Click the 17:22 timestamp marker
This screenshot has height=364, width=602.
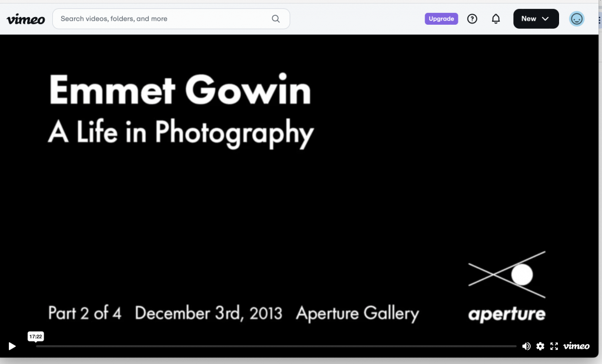click(x=36, y=337)
